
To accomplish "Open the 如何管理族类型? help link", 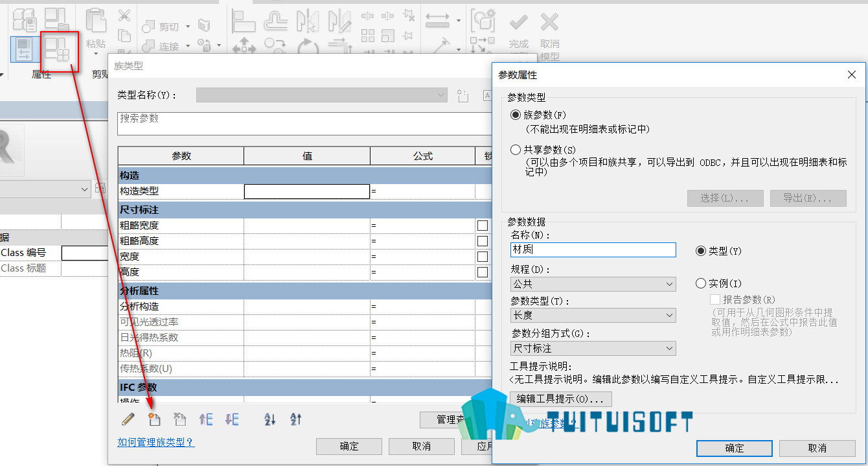I will [x=155, y=442].
